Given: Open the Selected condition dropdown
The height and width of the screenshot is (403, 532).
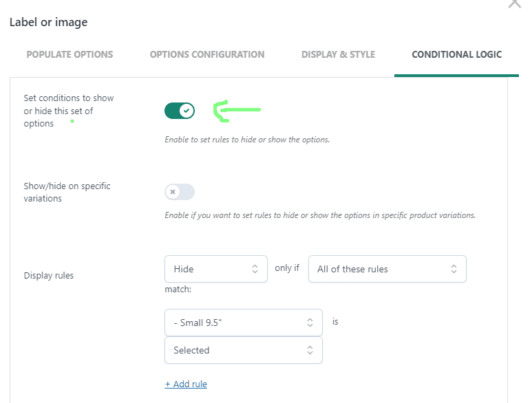Looking at the screenshot, I should tap(243, 350).
